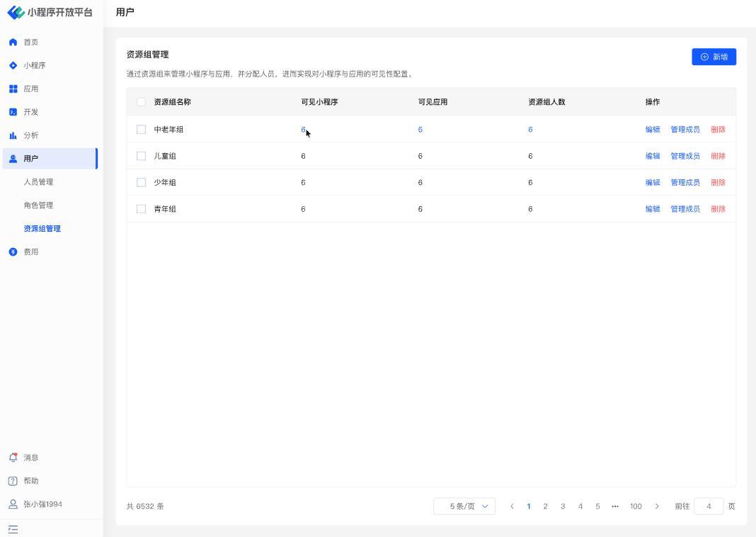Click the 首页 home icon in sidebar
This screenshot has width=756, height=537.
13,43
